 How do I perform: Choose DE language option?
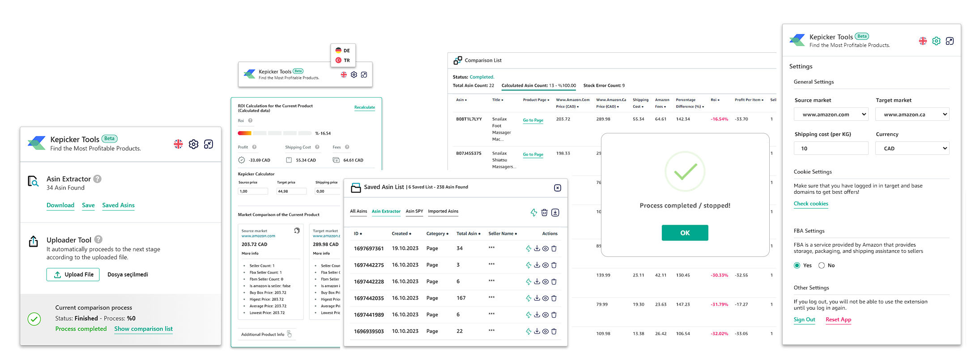click(x=343, y=51)
